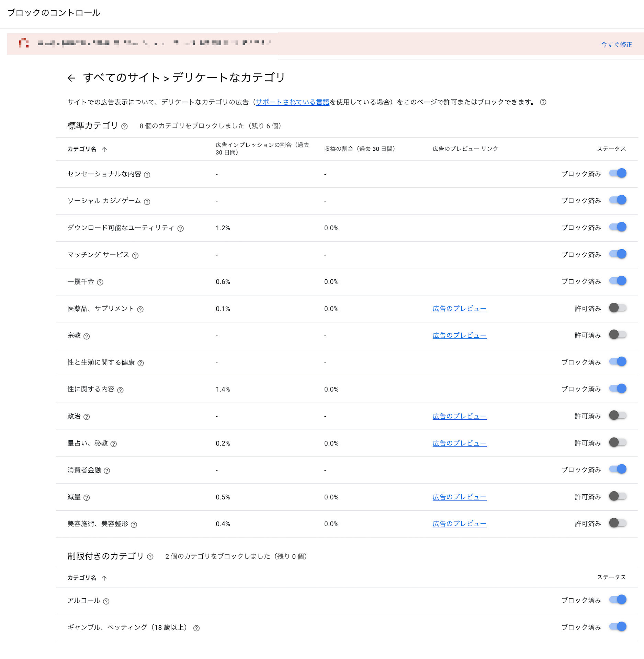Enable blocking for 宗教 category
The width and height of the screenshot is (644, 659).
pos(618,334)
